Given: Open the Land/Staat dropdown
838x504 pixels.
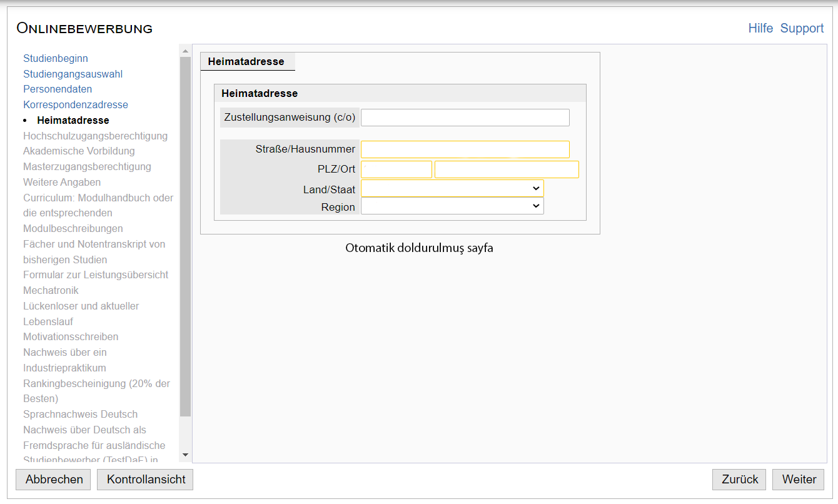Looking at the screenshot, I should (x=452, y=188).
